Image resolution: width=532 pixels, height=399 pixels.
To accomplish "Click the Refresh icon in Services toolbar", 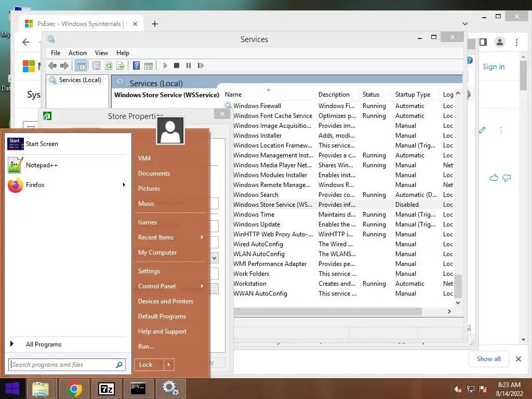I will point(109,65).
